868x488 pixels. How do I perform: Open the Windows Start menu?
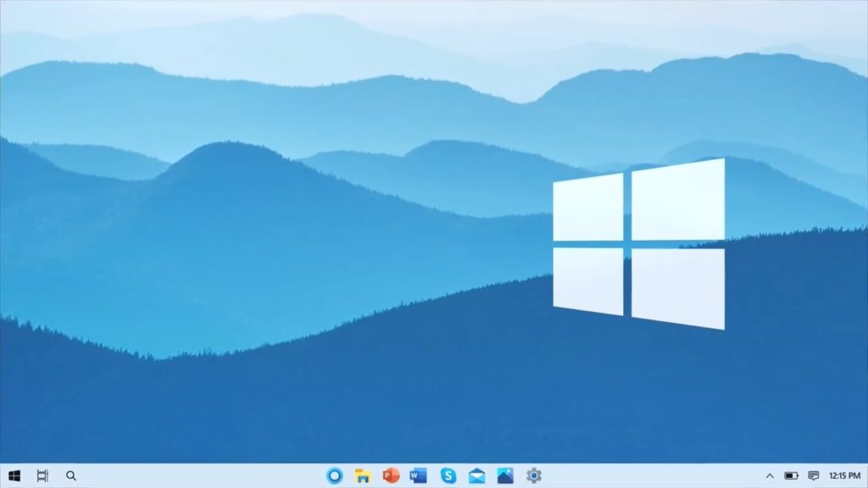(14, 476)
